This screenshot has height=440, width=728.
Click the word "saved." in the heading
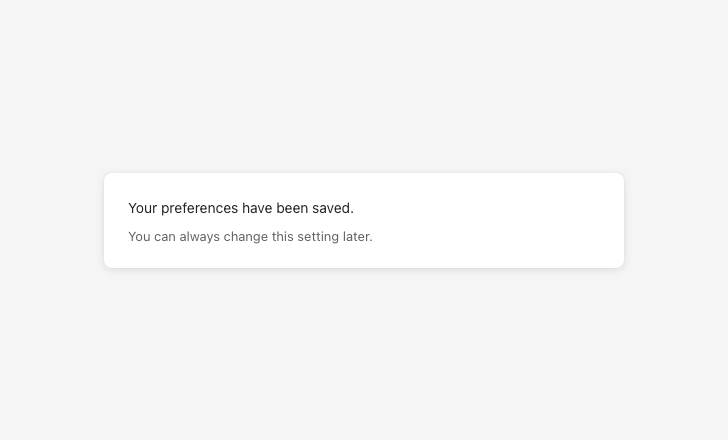[335, 208]
